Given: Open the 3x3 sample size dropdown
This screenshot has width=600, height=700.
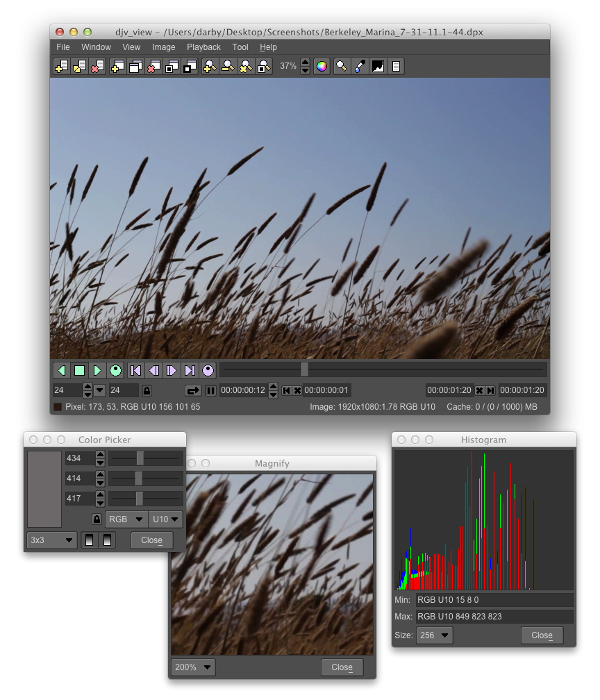Looking at the screenshot, I should (52, 540).
